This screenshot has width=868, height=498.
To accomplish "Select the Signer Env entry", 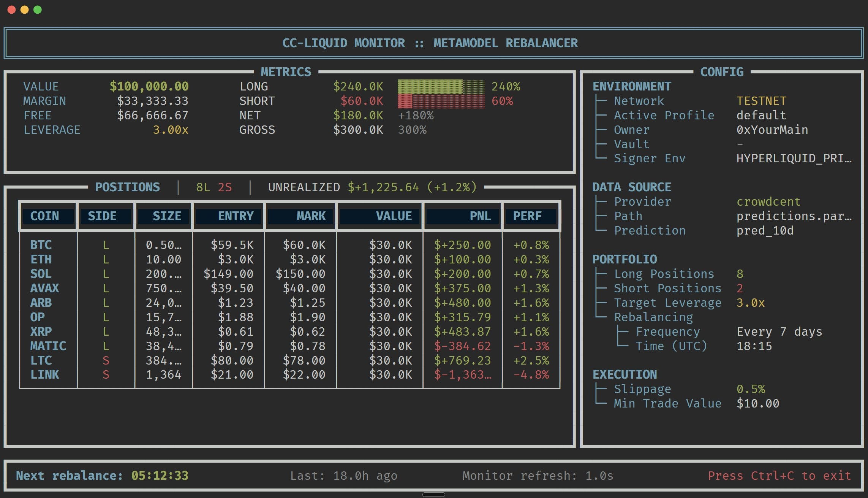I will 650,158.
